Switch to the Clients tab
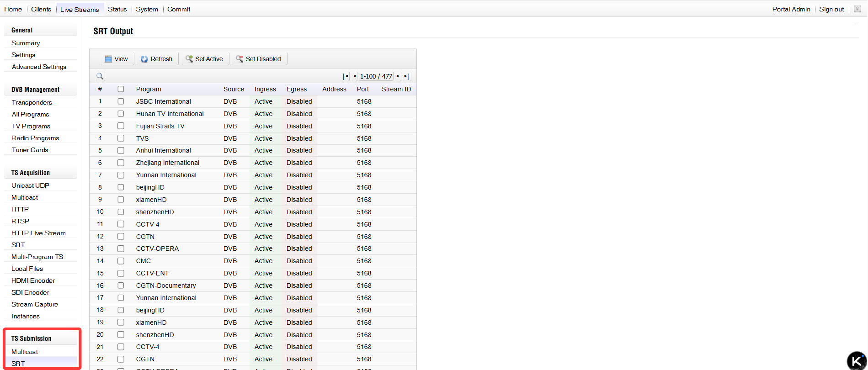868x370 pixels. pyautogui.click(x=41, y=9)
